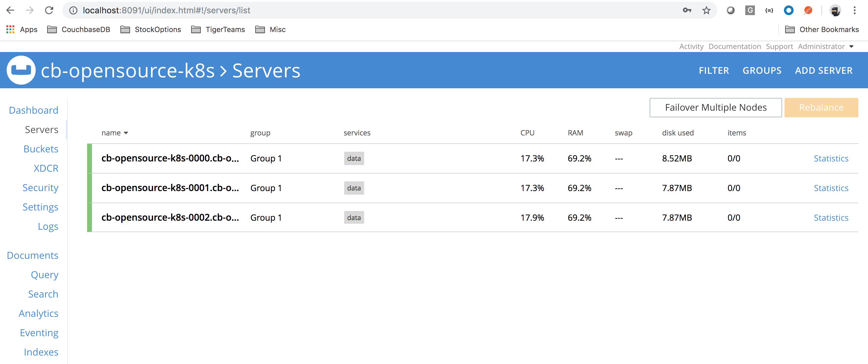Open Indexes in sidebar
This screenshot has height=364, width=868.
[41, 352]
